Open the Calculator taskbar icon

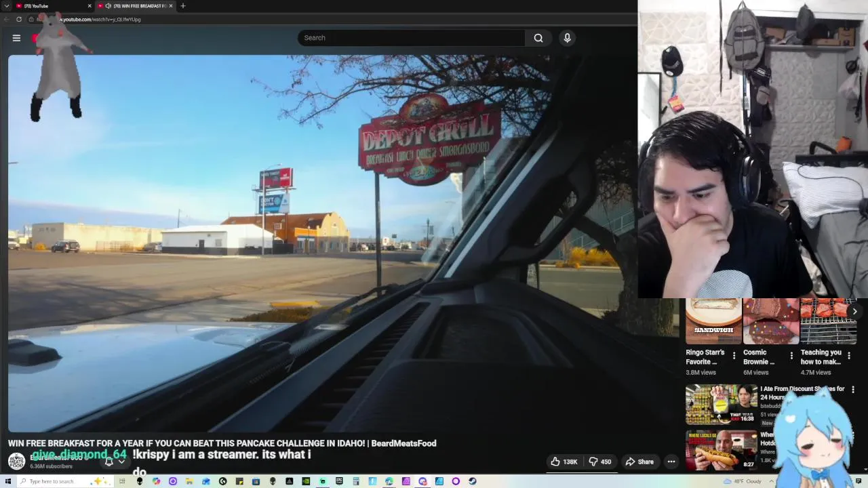pos(356,481)
